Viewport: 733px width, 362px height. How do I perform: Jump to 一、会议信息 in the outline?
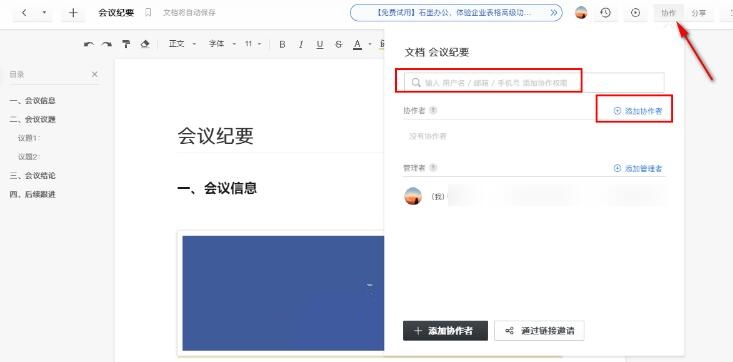coord(33,101)
